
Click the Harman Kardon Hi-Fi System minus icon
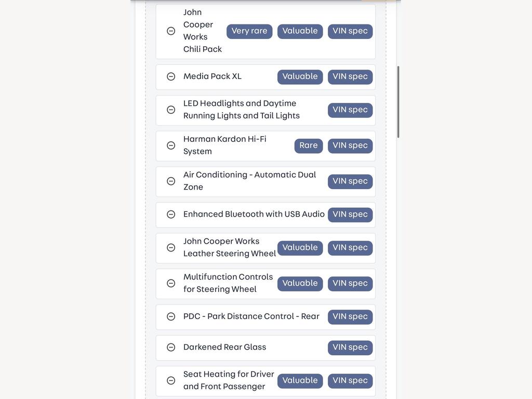(171, 145)
